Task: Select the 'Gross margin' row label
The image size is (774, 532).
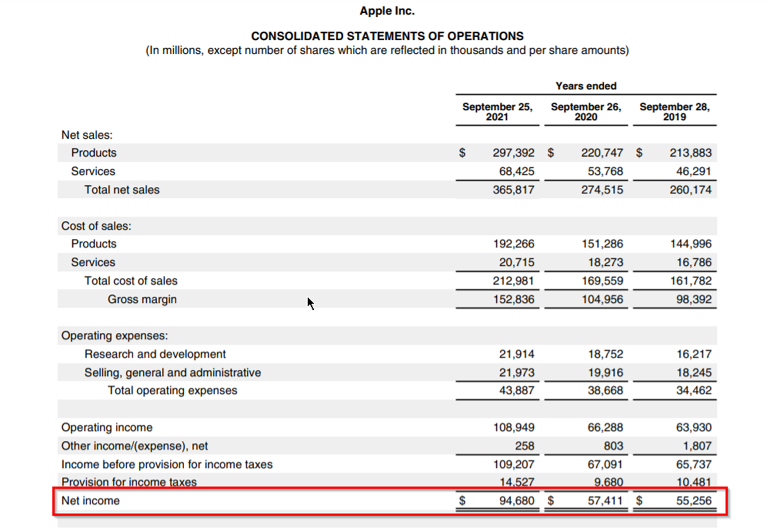Action: pos(142,299)
